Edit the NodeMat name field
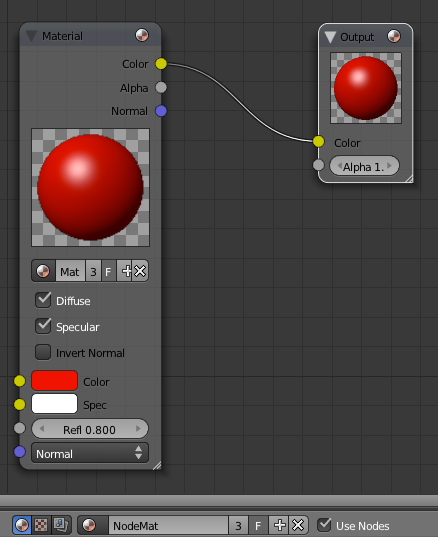 (x=168, y=525)
